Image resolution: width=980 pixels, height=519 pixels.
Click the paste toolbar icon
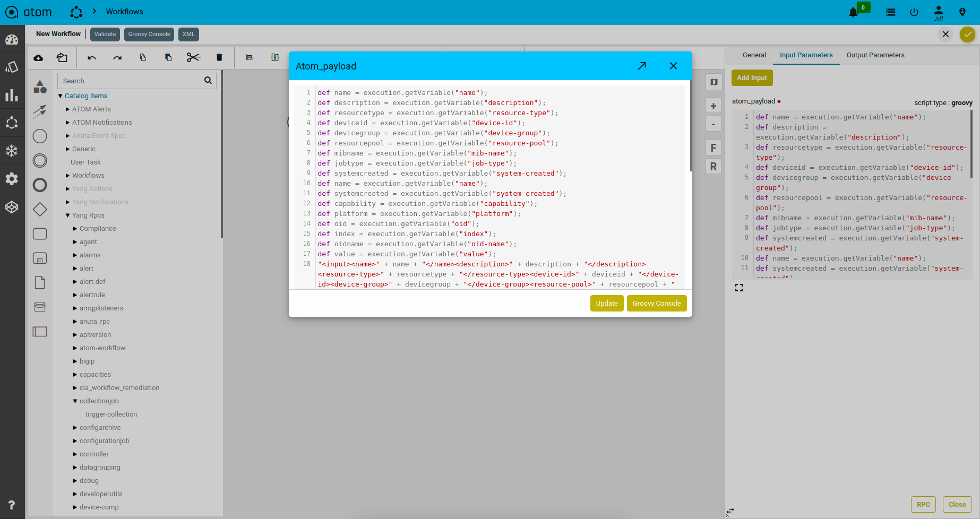[x=168, y=57]
